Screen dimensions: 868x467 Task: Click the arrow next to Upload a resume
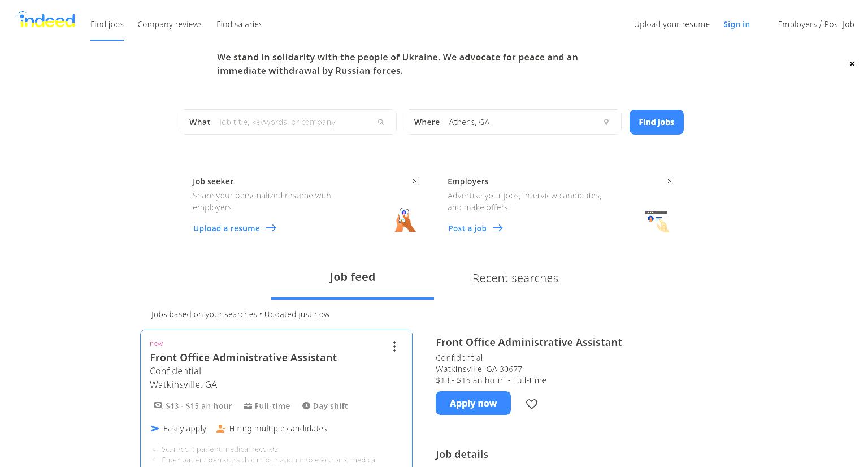[x=271, y=228]
